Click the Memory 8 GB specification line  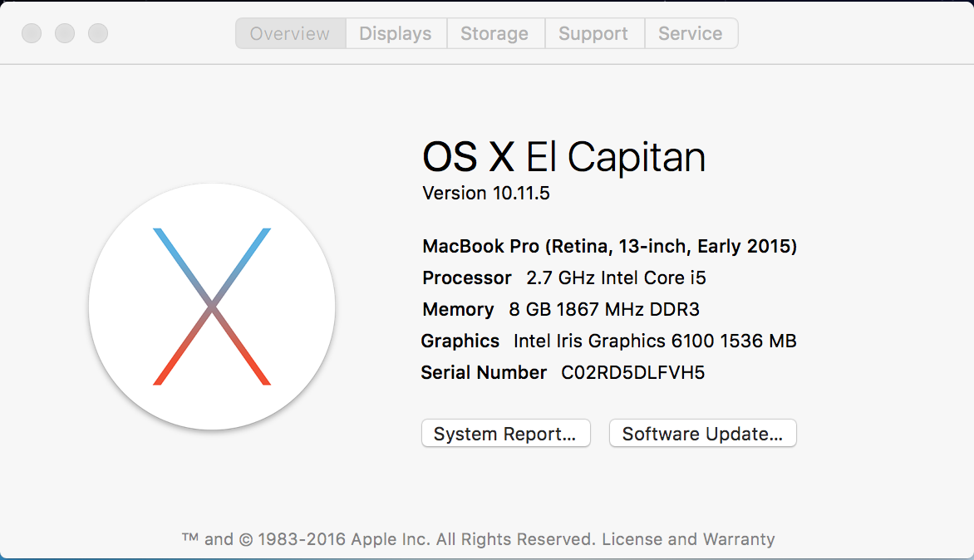pyautogui.click(x=561, y=310)
